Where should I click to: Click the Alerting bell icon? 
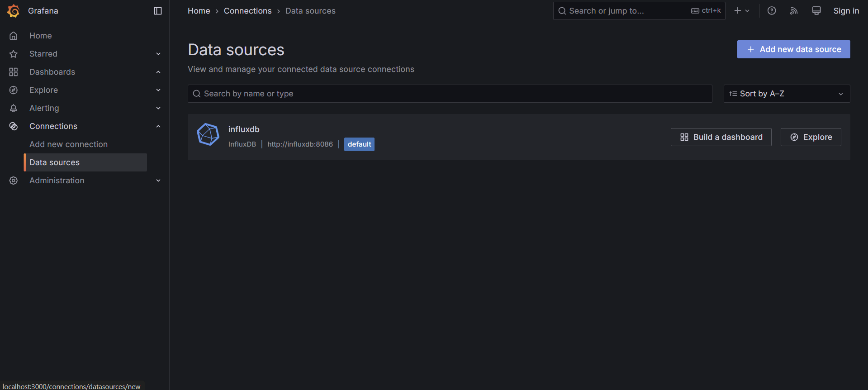(x=14, y=108)
